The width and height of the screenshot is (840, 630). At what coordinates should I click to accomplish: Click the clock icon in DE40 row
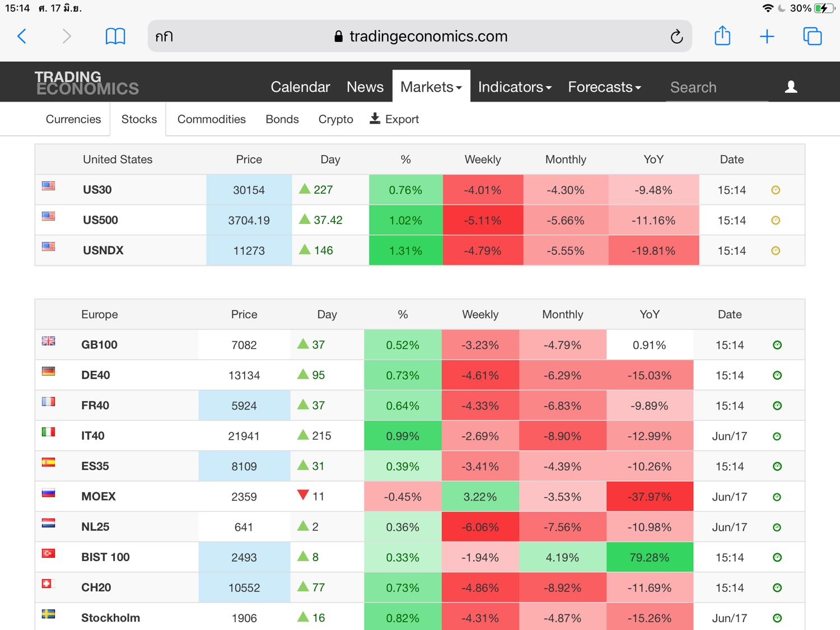pos(777,375)
